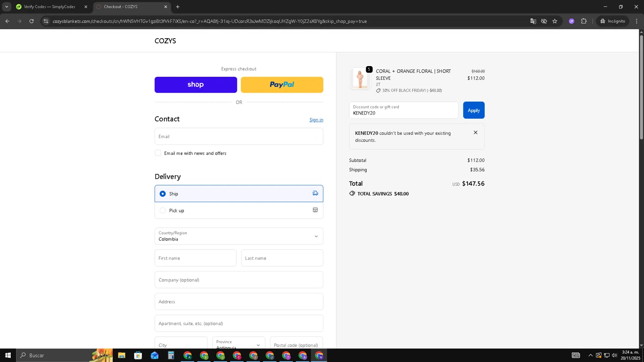Click the First name field
The width and height of the screenshot is (644, 362).
pos(195,258)
